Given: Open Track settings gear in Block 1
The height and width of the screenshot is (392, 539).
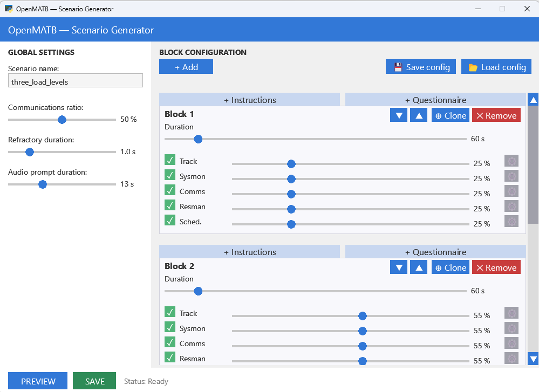Looking at the screenshot, I should (511, 161).
